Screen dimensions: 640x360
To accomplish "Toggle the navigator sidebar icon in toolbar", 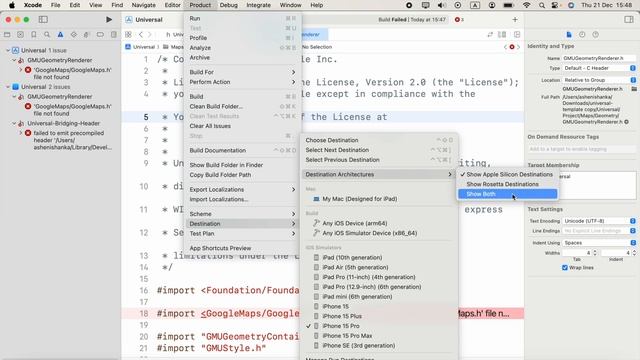I will pos(43,20).
